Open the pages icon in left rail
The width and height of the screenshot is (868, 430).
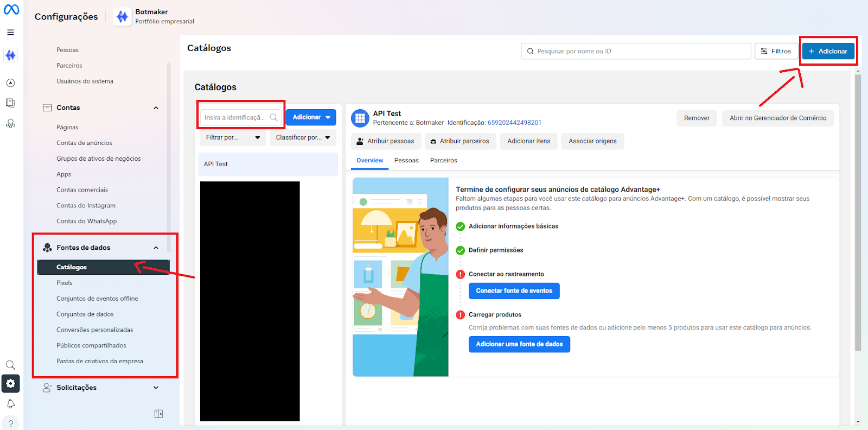[10, 103]
